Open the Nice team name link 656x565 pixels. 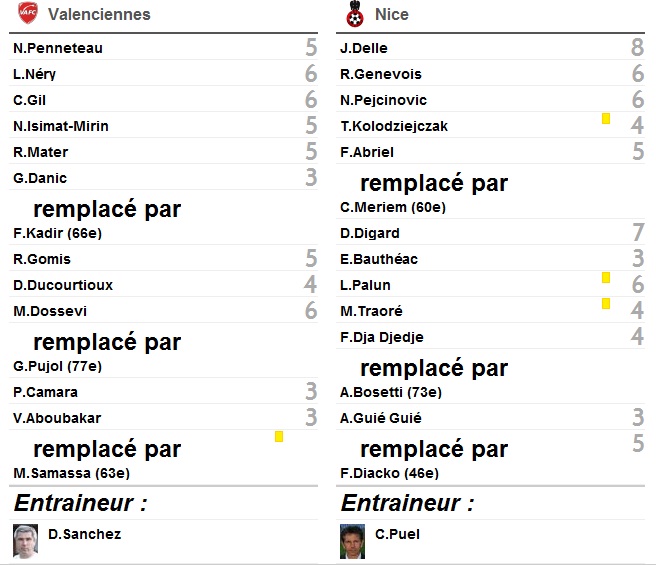392,14
